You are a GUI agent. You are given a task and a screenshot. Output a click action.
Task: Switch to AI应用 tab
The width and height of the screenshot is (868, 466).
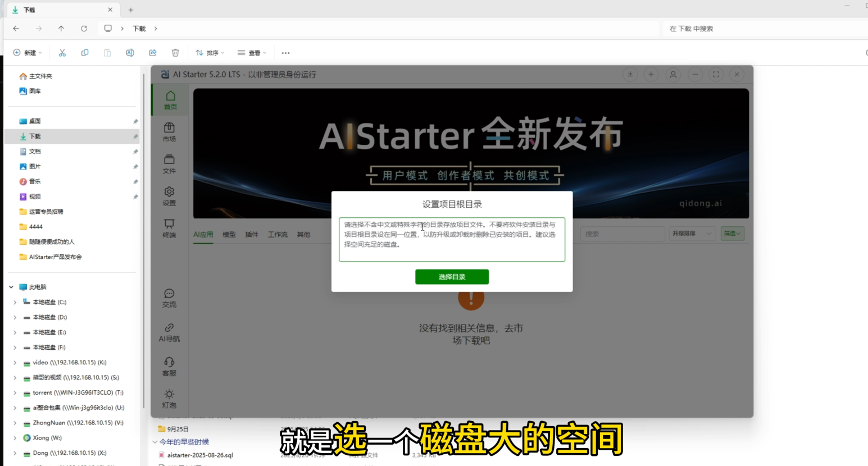(203, 235)
